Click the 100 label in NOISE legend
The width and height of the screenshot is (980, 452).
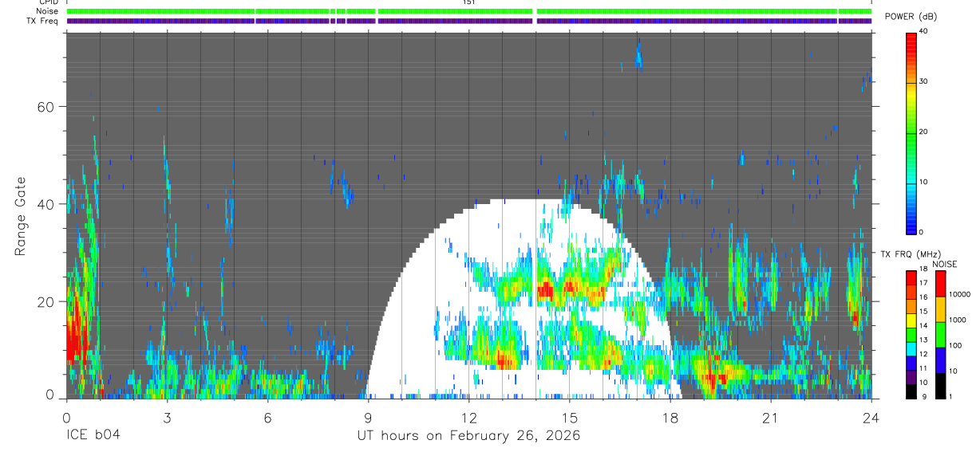click(x=955, y=345)
